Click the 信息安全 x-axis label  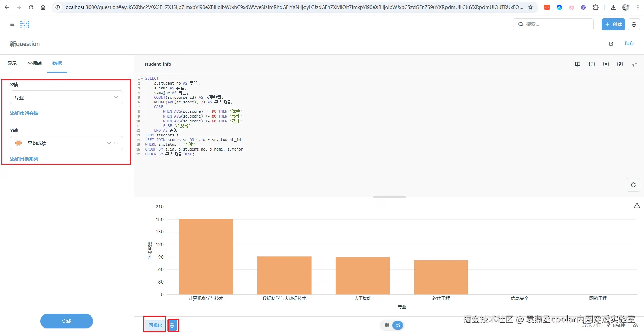tap(520, 298)
